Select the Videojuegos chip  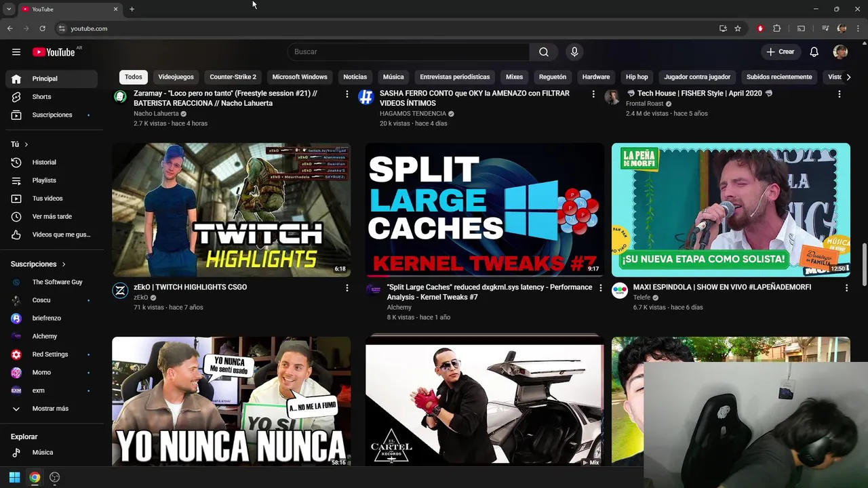coord(176,77)
